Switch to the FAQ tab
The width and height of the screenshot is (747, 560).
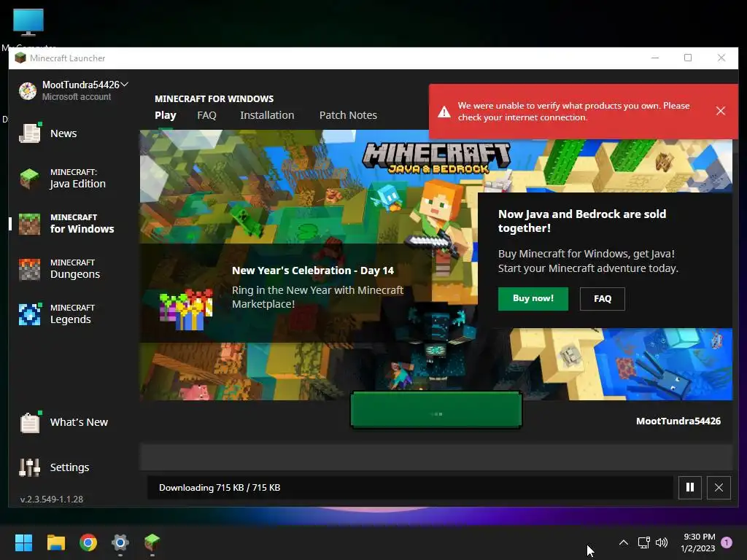(206, 115)
